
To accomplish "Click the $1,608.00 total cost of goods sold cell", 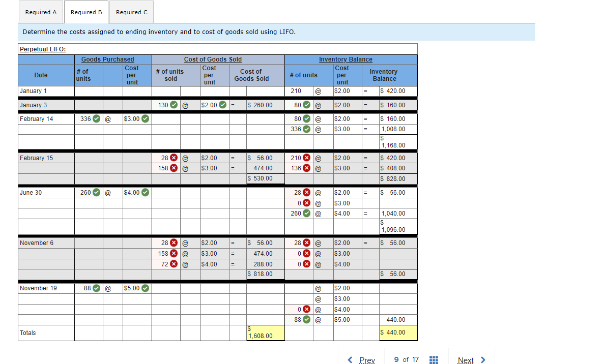I will [x=266, y=332].
